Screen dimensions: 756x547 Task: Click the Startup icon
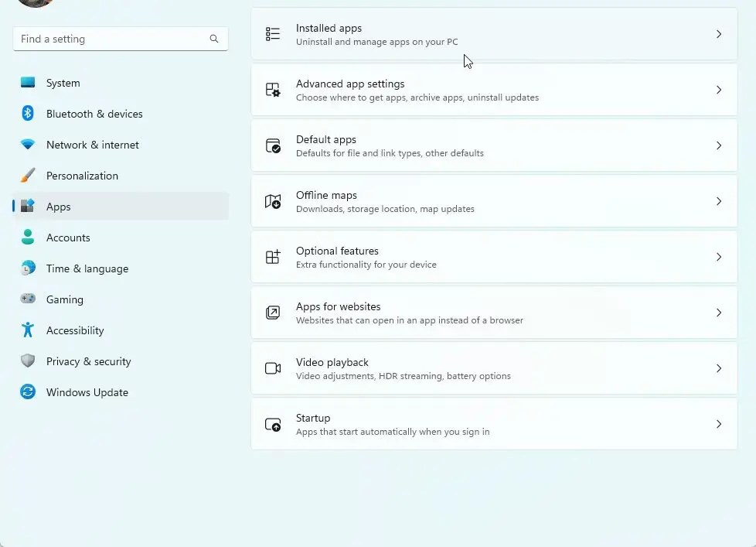(273, 425)
